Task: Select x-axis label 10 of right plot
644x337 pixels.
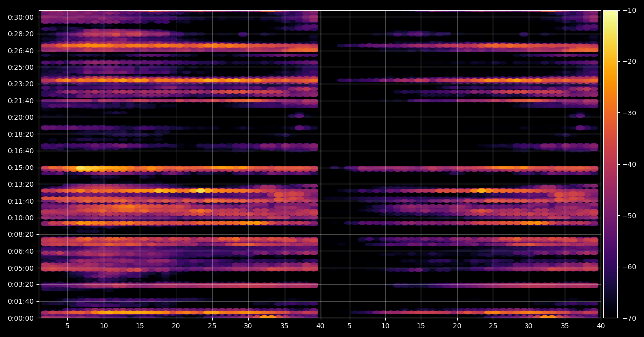Action: click(385, 326)
